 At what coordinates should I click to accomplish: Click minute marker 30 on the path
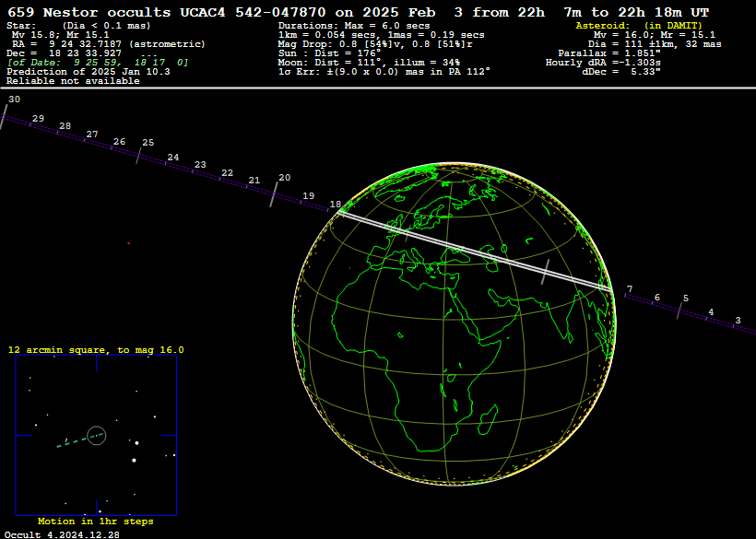[x=15, y=100]
